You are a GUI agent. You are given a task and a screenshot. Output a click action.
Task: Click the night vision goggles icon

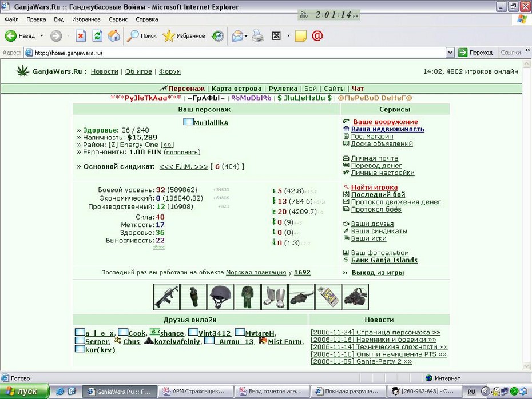(x=356, y=297)
